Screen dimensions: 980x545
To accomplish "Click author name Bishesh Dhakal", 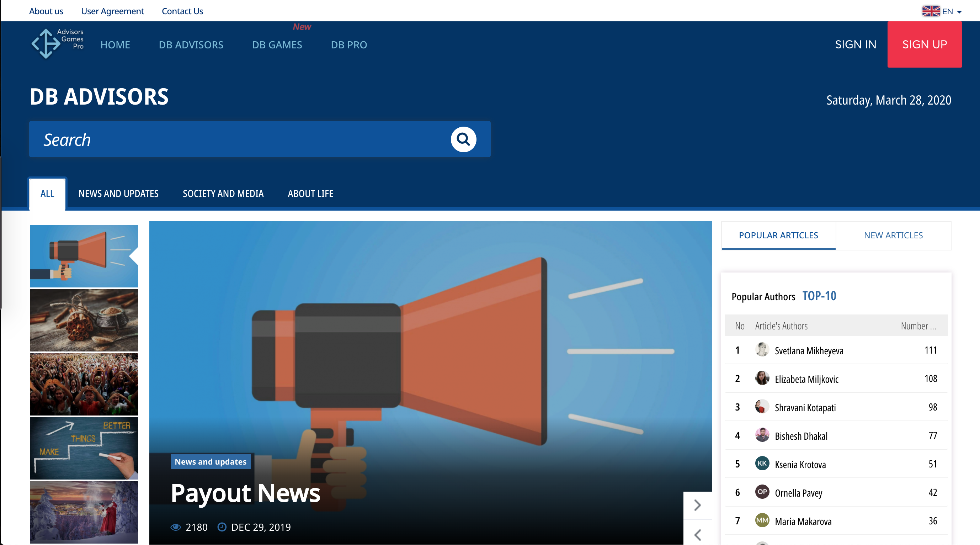I will click(801, 436).
